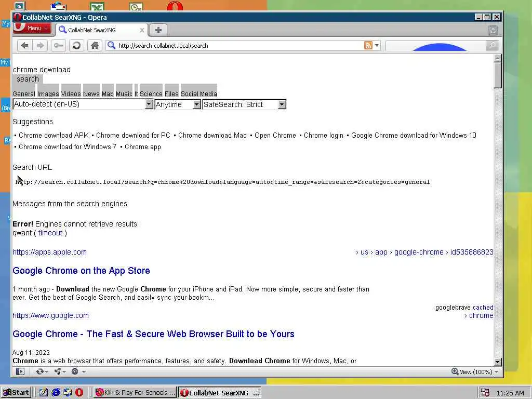Open the Windows Start button

(16, 393)
